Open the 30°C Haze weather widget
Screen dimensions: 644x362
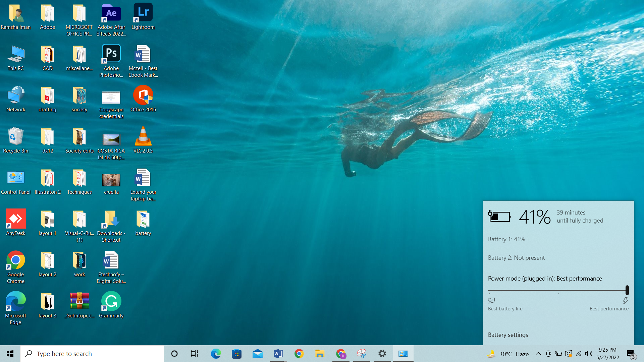click(x=508, y=354)
